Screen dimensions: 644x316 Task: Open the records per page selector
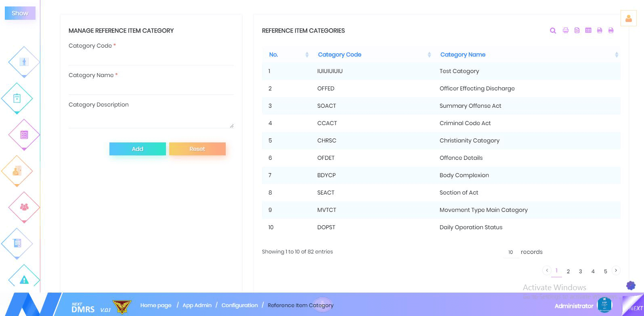click(511, 252)
